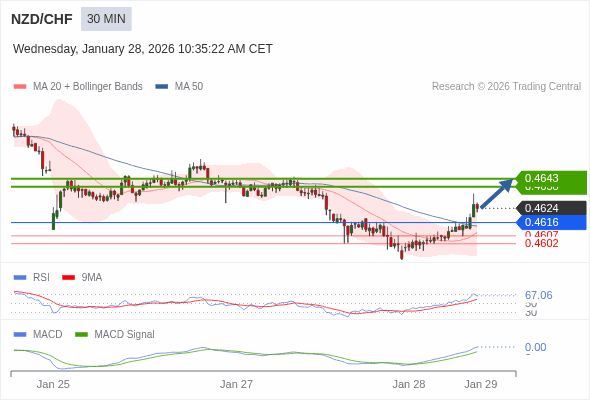Click the date line 'Wednesday, January 28, 2026'

coord(94,49)
